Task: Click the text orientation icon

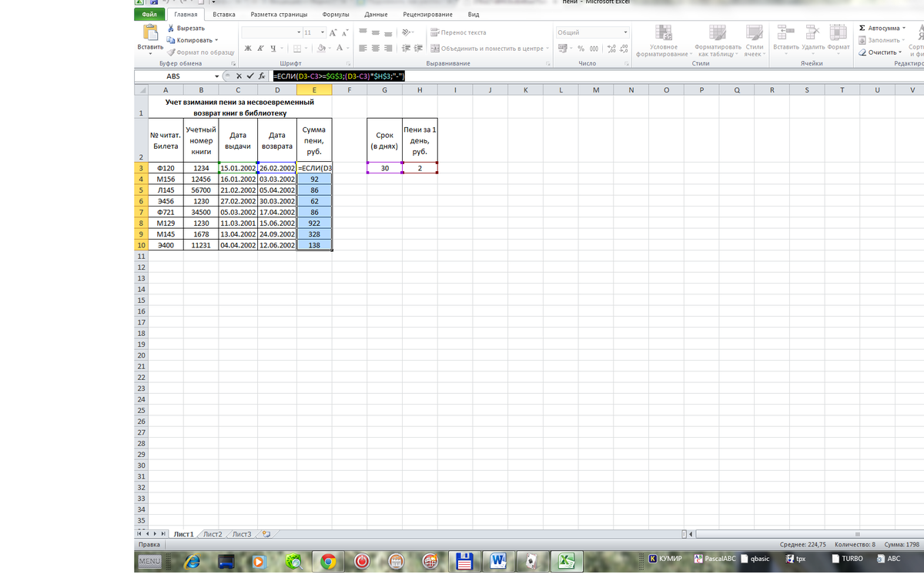Action: point(407,32)
